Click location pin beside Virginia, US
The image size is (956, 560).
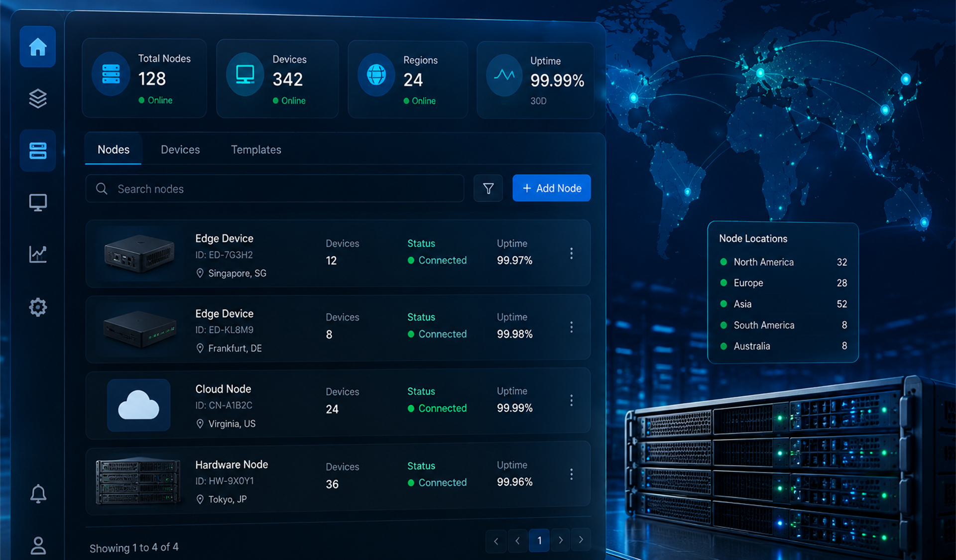(200, 424)
